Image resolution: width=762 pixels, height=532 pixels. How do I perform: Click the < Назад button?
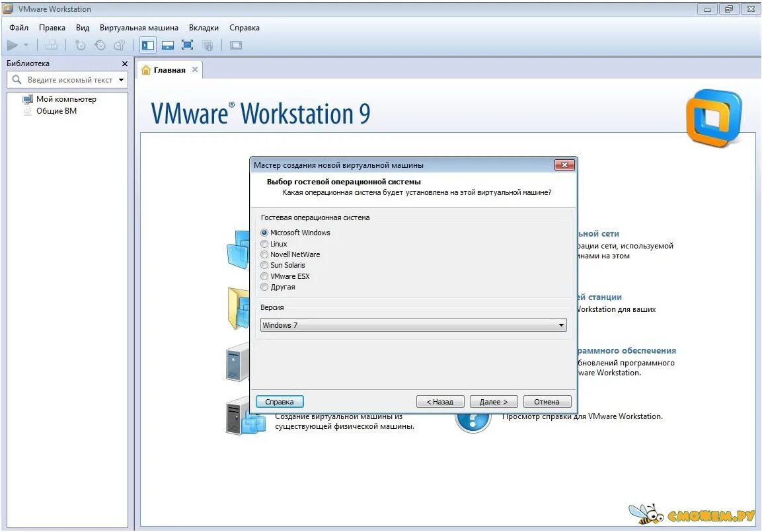439,402
